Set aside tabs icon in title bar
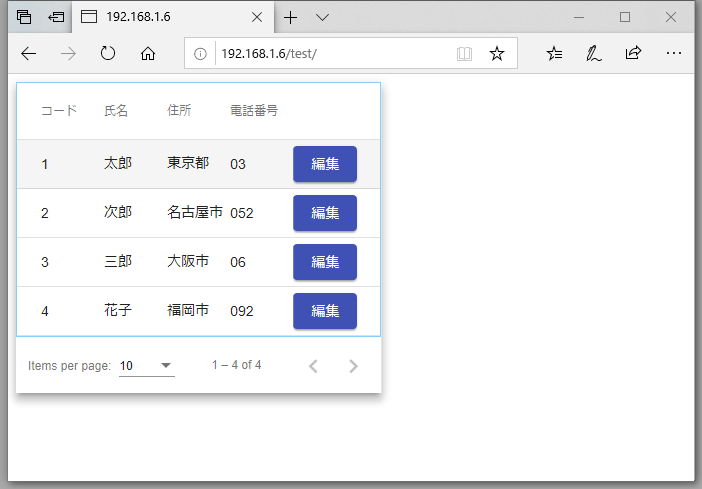The width and height of the screenshot is (702, 489). (57, 17)
